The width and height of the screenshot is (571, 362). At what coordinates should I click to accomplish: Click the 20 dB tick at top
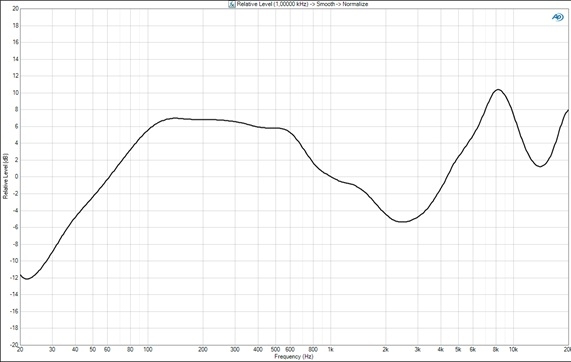pos(15,9)
